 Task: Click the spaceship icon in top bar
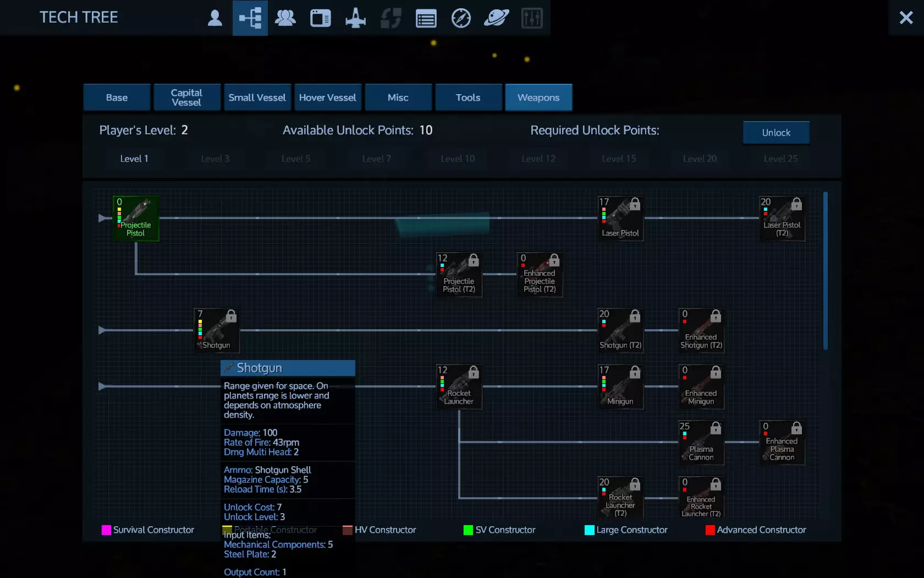coord(355,18)
